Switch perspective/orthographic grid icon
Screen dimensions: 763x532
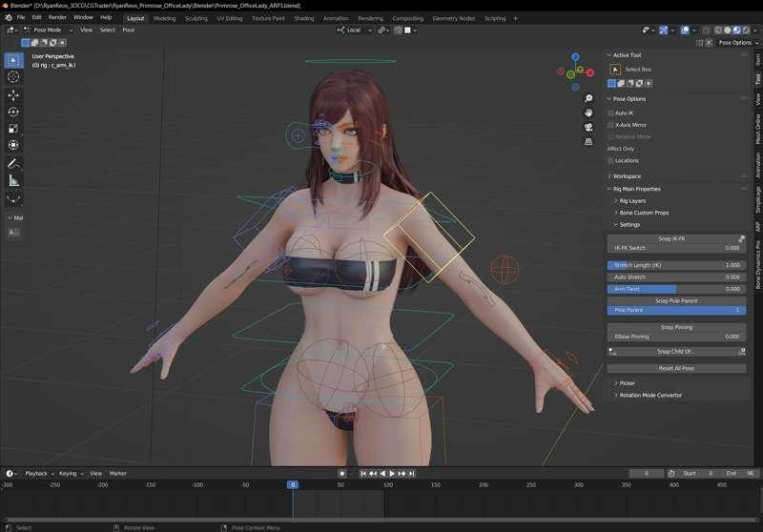pos(588,142)
